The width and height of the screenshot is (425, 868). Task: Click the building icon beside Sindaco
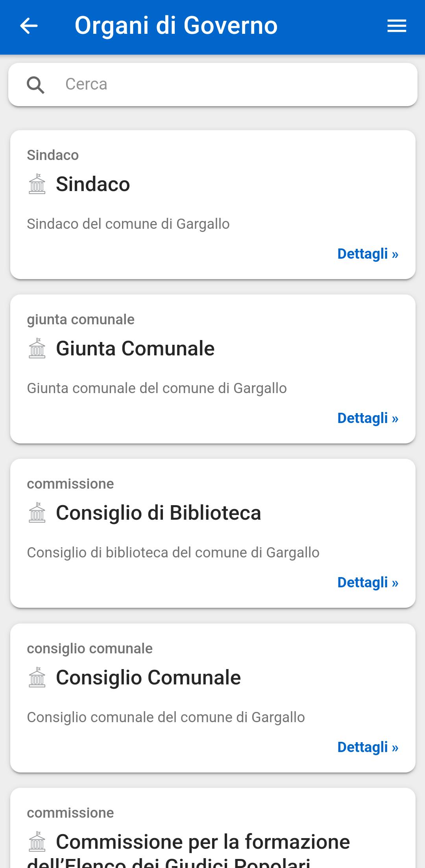coord(37,184)
